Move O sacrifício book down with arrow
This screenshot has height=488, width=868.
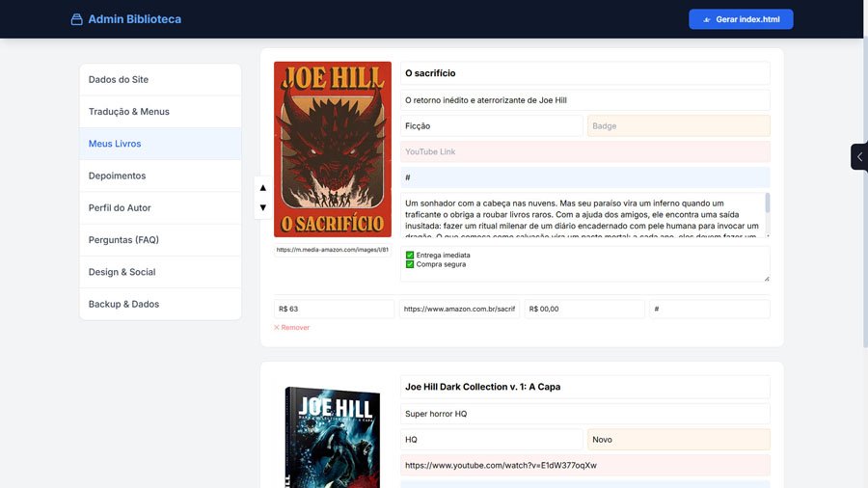[x=263, y=207]
